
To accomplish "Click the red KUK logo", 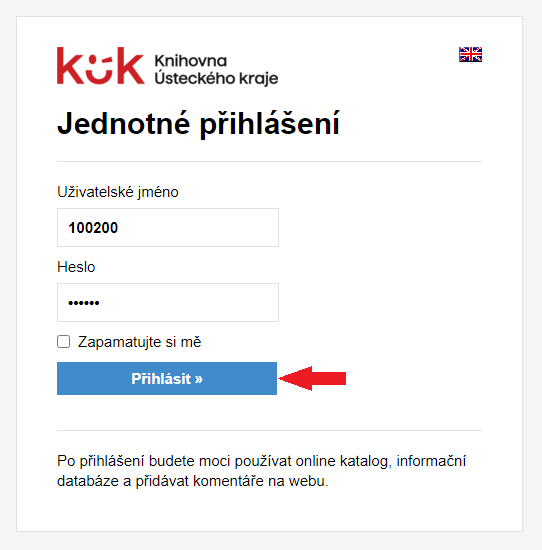I will click(101, 66).
